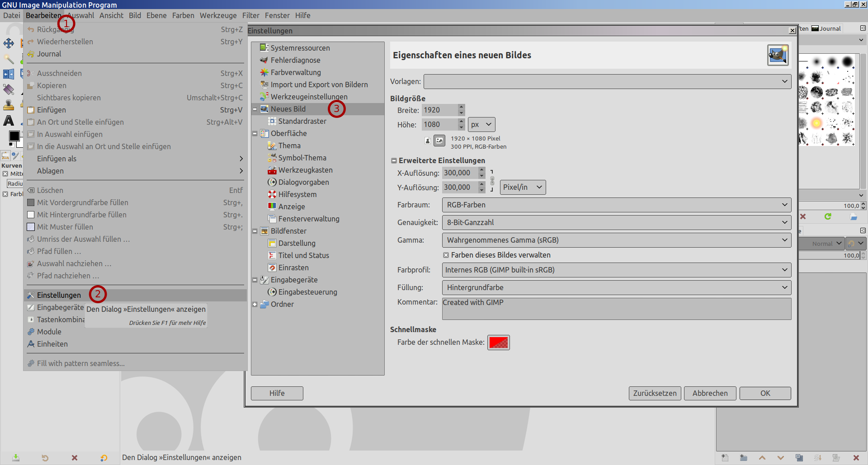Select portrait orientation button
The height and width of the screenshot is (465, 868).
(x=428, y=141)
